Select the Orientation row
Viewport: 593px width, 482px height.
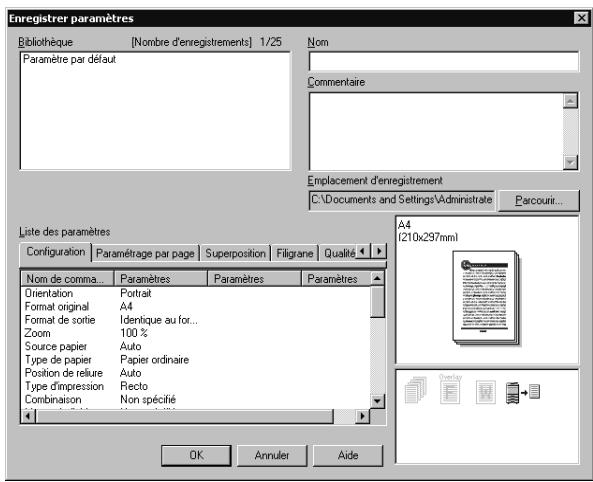click(x=196, y=293)
